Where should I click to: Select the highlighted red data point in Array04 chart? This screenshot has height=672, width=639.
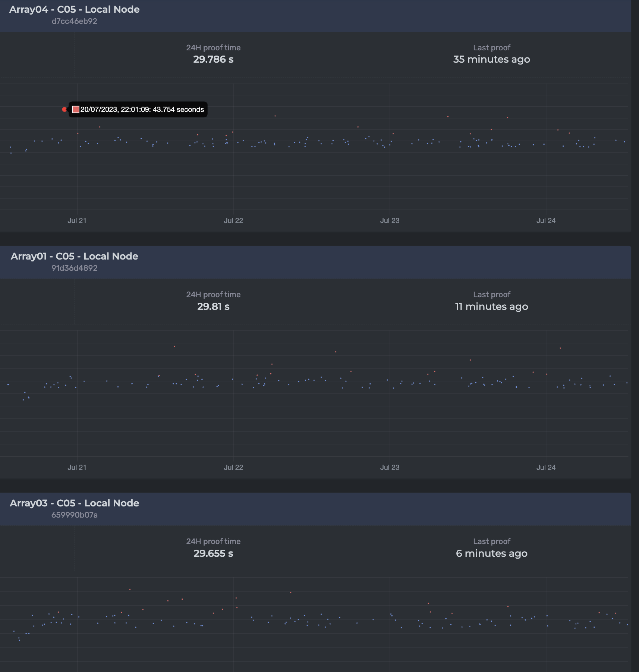click(x=64, y=109)
